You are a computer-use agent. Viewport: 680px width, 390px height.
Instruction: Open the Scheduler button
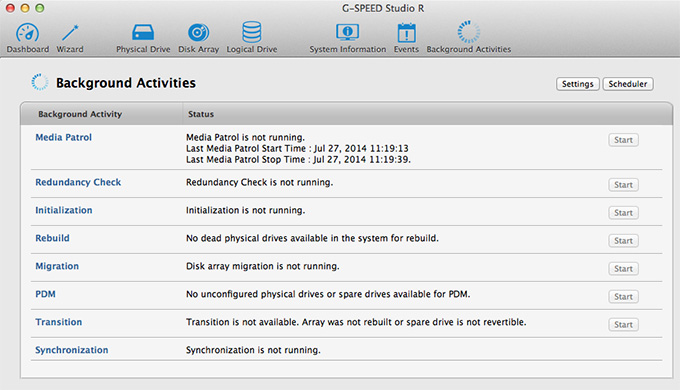[x=628, y=84]
